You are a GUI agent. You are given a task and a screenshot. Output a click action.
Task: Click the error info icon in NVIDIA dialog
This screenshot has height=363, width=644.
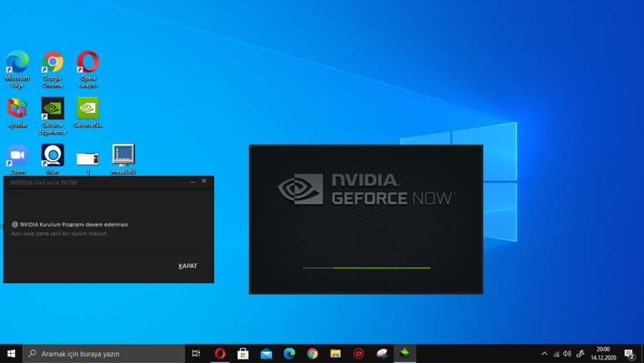coord(15,225)
